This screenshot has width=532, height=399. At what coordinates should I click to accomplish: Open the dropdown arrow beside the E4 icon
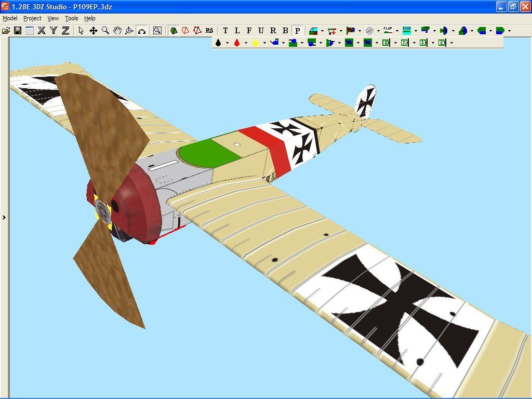pyautogui.click(x=451, y=43)
